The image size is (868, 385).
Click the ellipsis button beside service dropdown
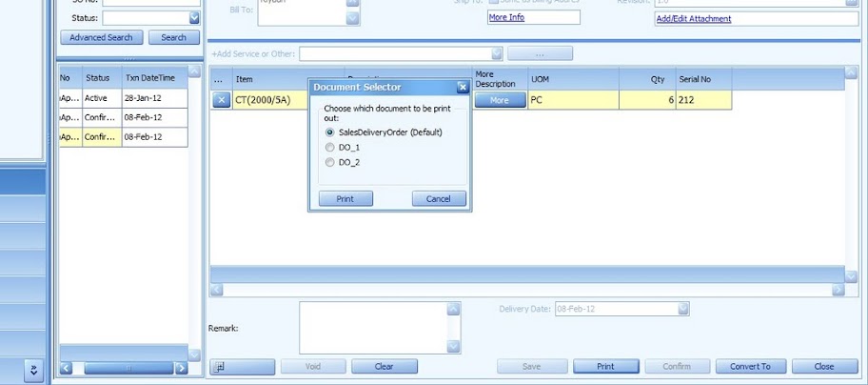pyautogui.click(x=541, y=53)
